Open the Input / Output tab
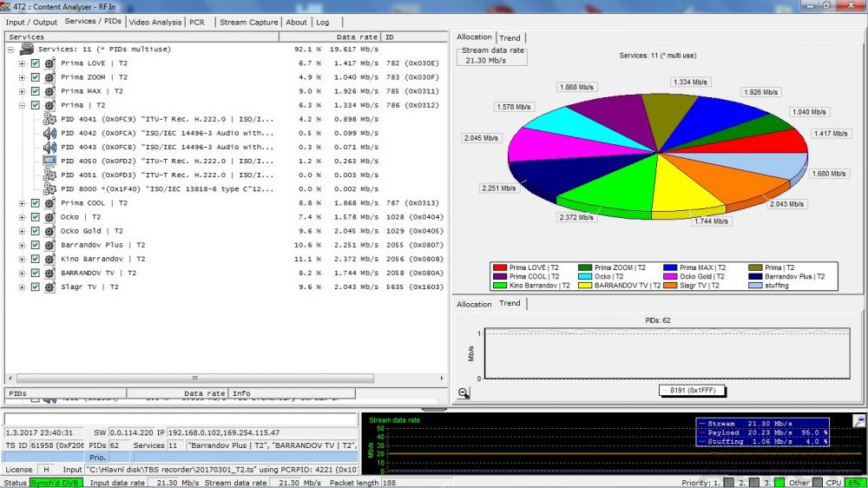868x488 pixels. tap(31, 23)
